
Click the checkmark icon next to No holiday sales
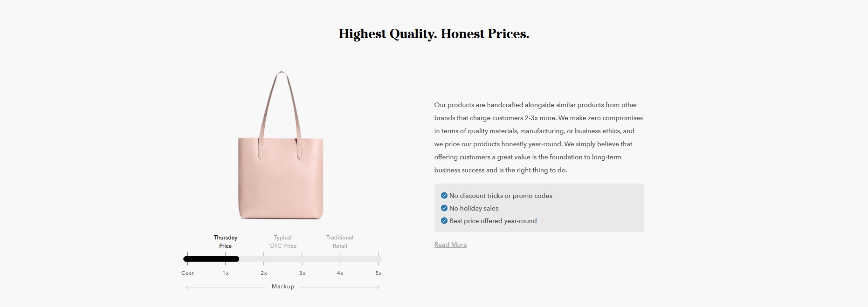coord(444,208)
